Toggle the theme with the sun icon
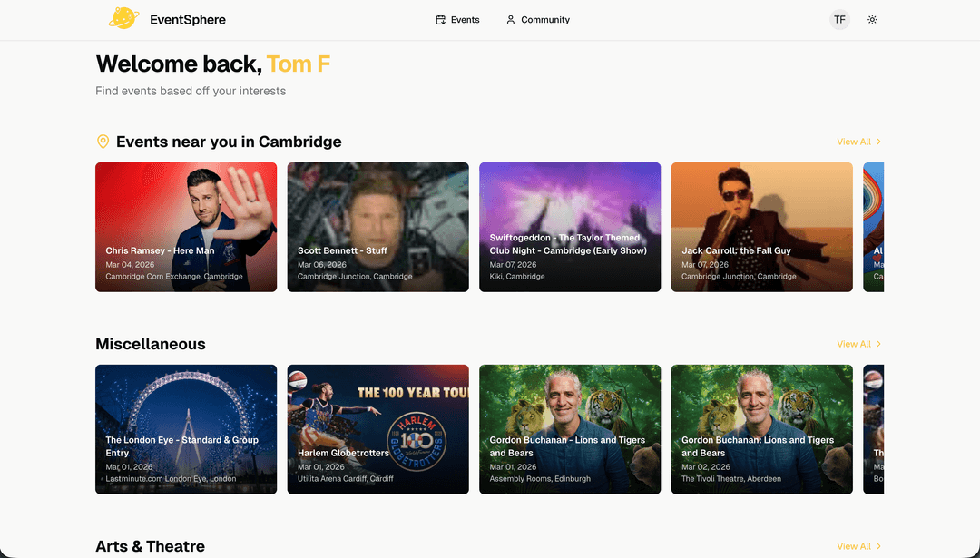 click(x=872, y=19)
